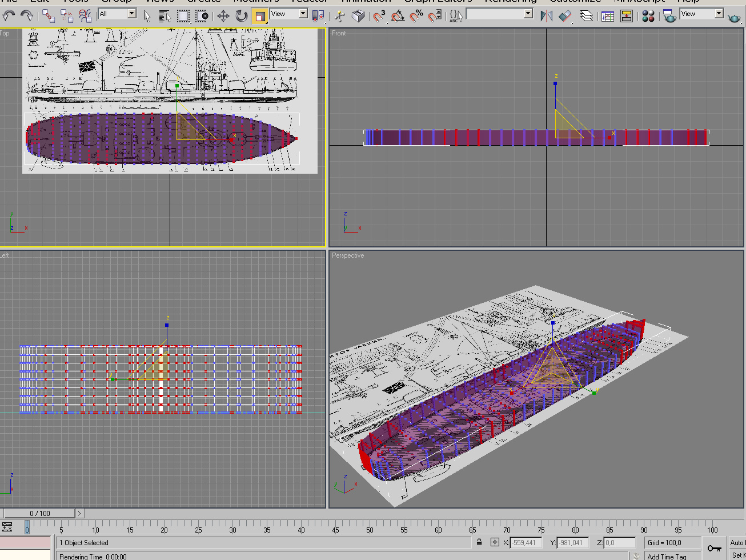Click the time slider '0 / 100' handle
The width and height of the screenshot is (746, 560).
(x=40, y=513)
